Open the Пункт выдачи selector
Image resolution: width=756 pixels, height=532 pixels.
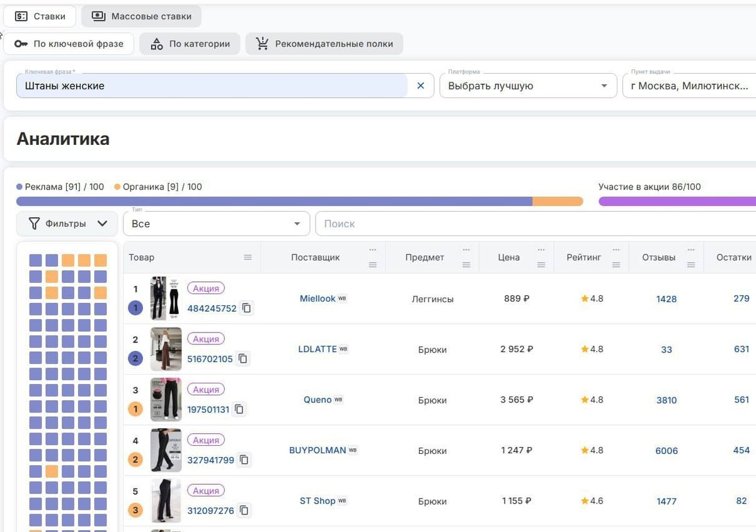(x=689, y=86)
